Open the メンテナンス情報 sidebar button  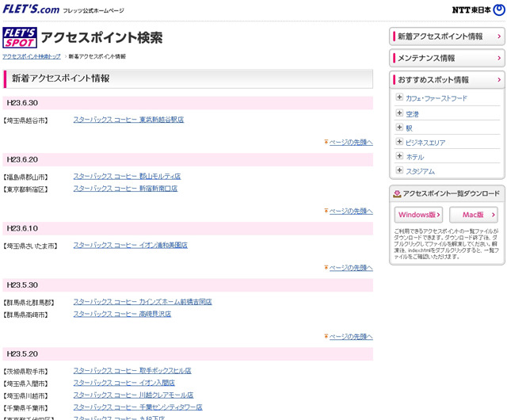[447, 58]
